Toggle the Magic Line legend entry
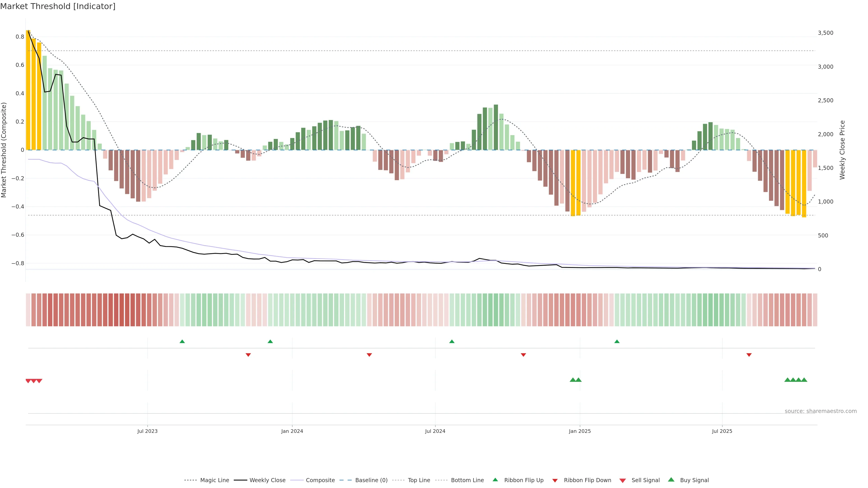868x488 pixels. coord(214,480)
